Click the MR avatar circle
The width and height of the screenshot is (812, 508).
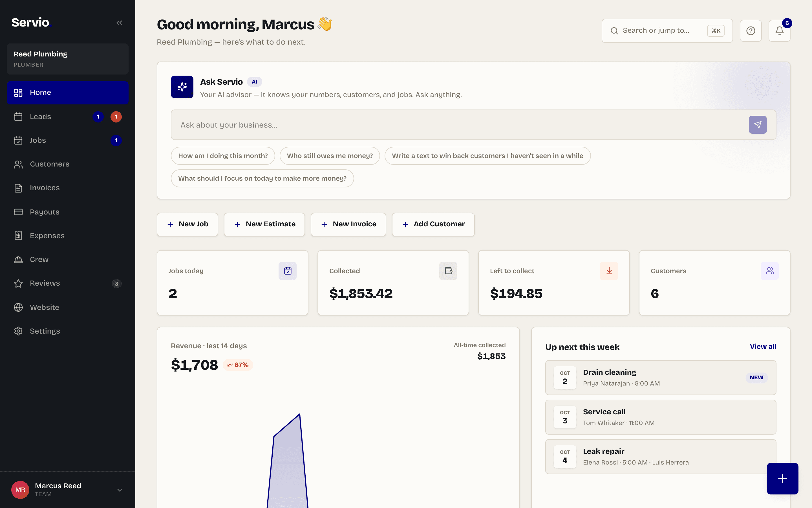[x=20, y=490]
